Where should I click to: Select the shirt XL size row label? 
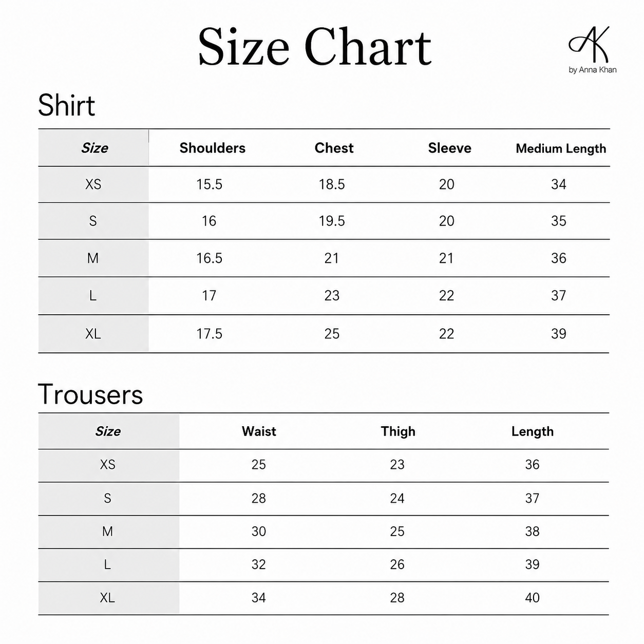coord(93,334)
